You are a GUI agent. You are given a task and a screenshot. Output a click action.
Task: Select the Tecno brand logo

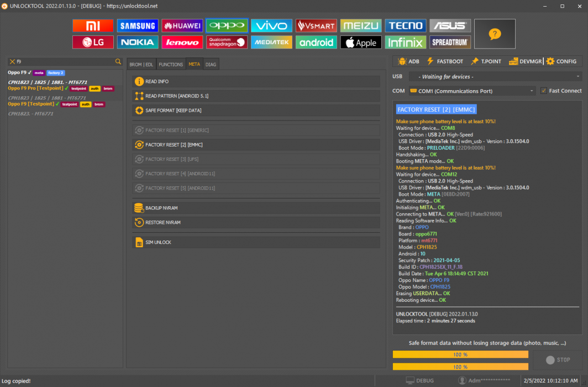pyautogui.click(x=406, y=26)
